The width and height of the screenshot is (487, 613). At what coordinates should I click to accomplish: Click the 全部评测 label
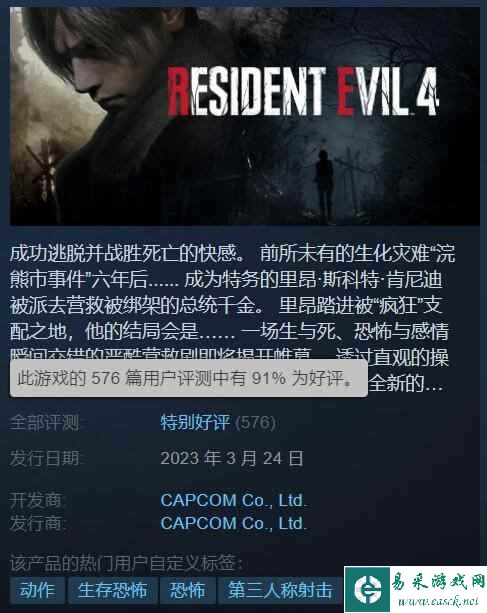[x=45, y=423]
